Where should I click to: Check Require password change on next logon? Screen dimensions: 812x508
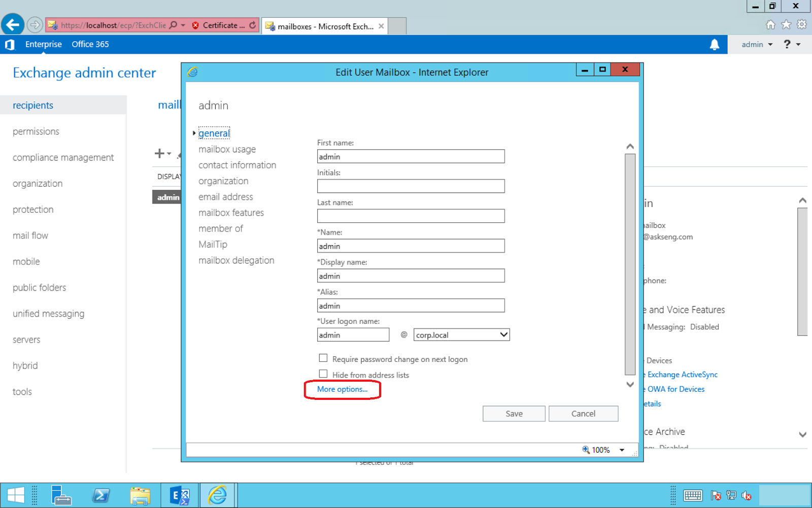click(x=323, y=358)
